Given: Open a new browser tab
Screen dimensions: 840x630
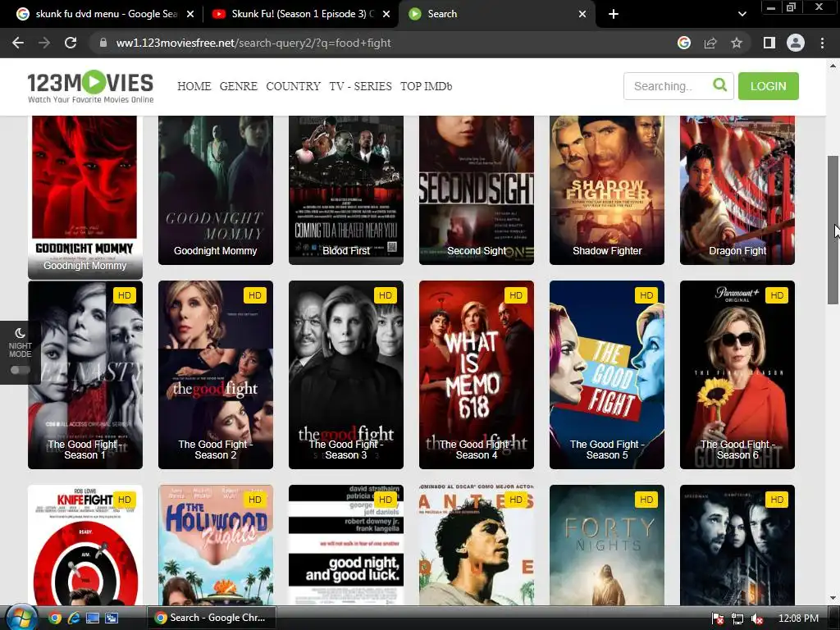Looking at the screenshot, I should [614, 14].
